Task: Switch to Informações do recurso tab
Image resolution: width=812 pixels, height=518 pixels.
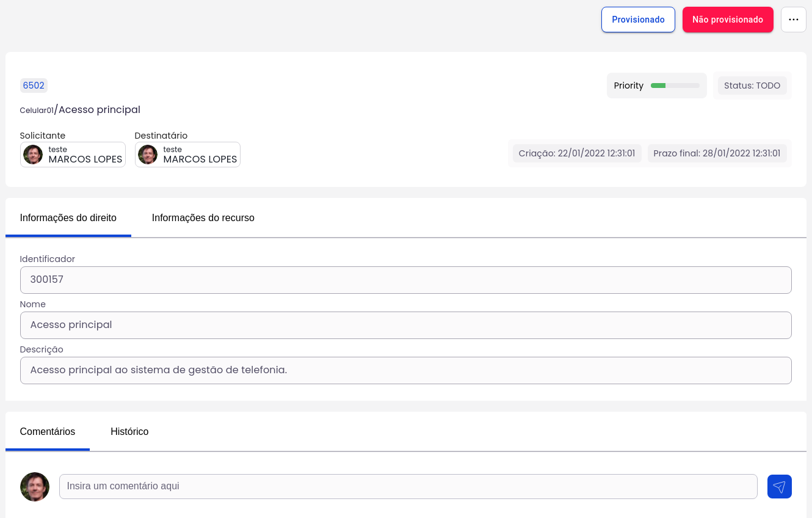Action: point(203,217)
